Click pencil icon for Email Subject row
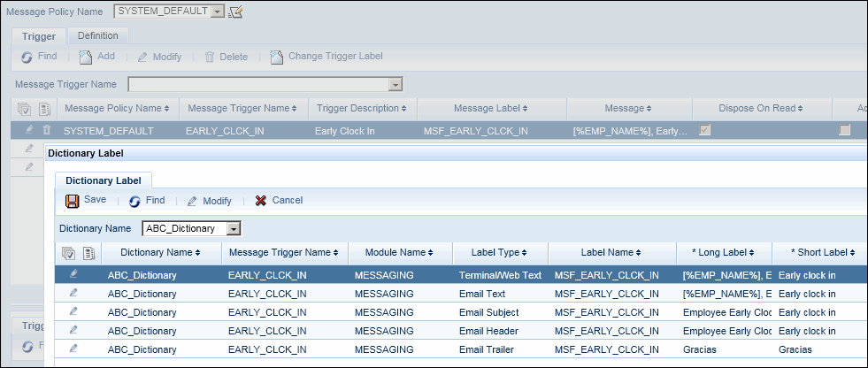Screen dimensions: 868x368 [73, 312]
